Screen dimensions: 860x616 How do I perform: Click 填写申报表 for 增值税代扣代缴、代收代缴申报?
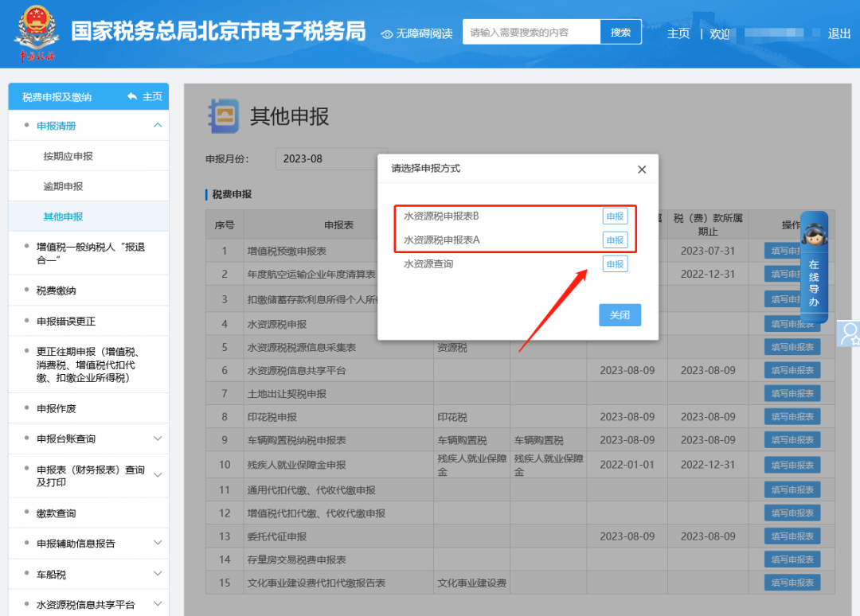(792, 513)
